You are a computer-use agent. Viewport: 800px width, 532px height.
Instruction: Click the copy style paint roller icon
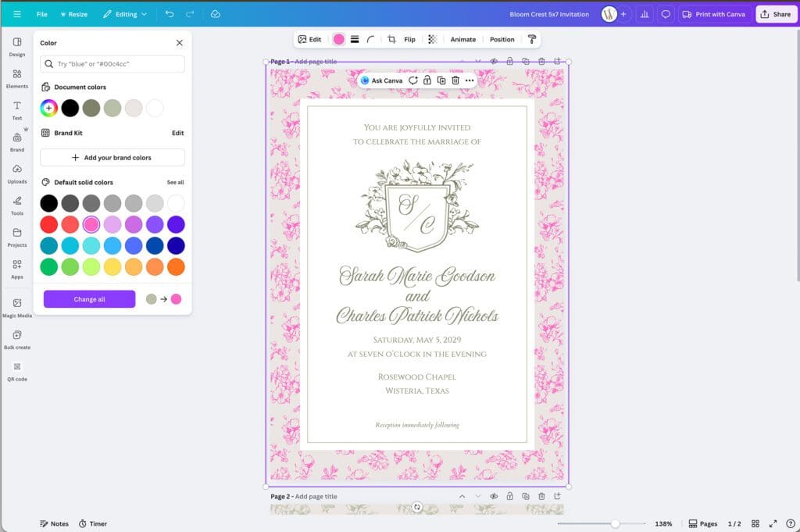[533, 39]
